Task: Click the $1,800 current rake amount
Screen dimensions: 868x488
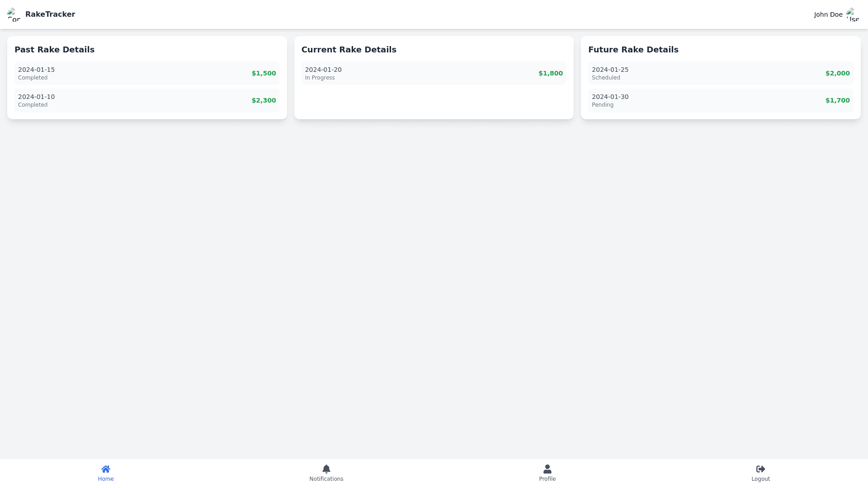Action: (x=550, y=73)
